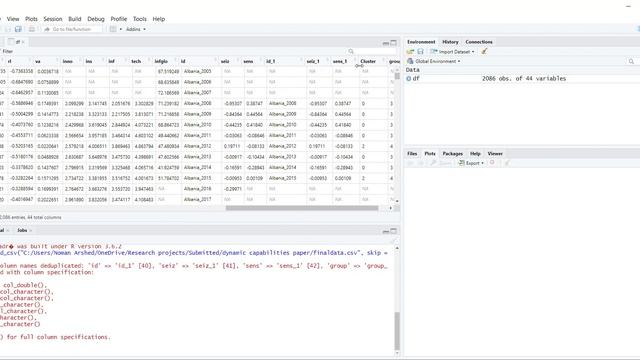This screenshot has width=640, height=360.
Task: Switch to the History tab
Action: [450, 42]
